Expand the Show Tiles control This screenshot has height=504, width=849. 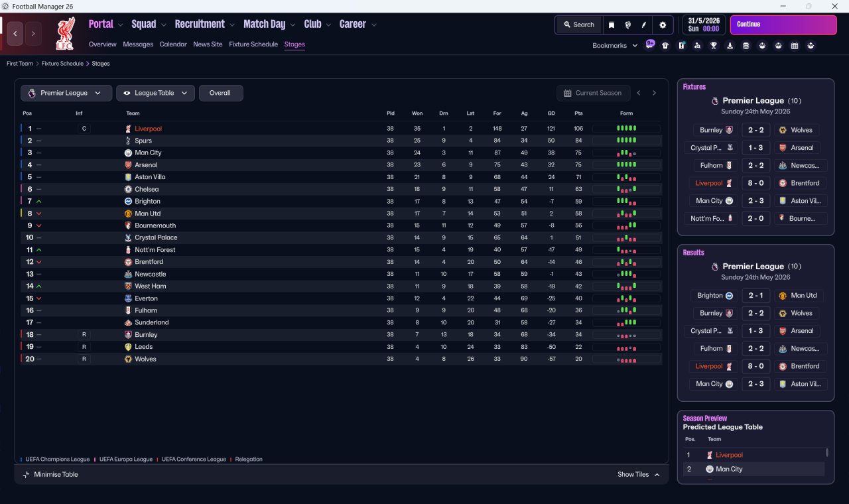click(x=639, y=474)
